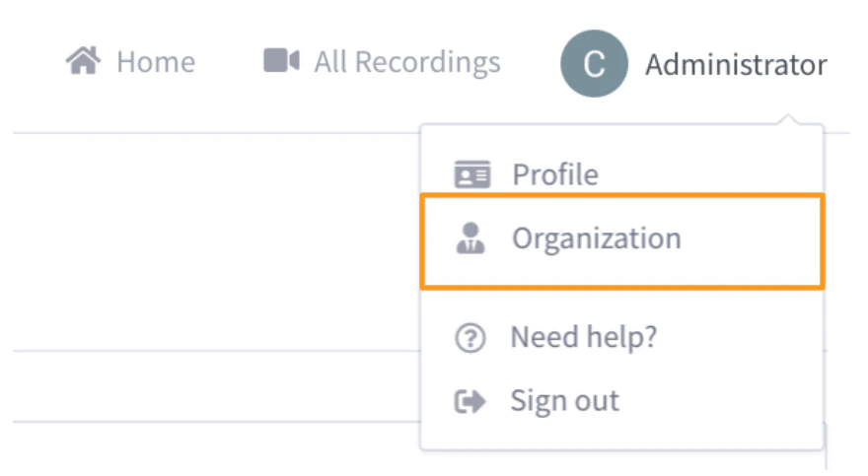Select Profile from the user menu
The image size is (868, 476).
554,175
